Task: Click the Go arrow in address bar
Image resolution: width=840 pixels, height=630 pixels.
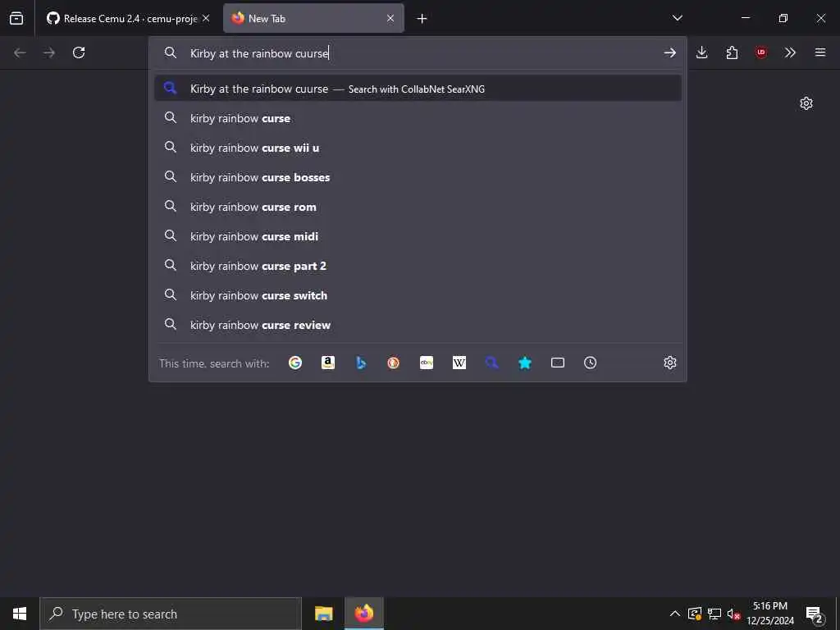Action: [x=669, y=52]
